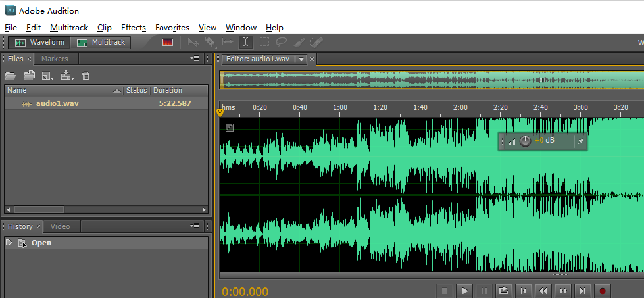Switch to Waveform editor view
644x298 pixels.
tap(39, 43)
